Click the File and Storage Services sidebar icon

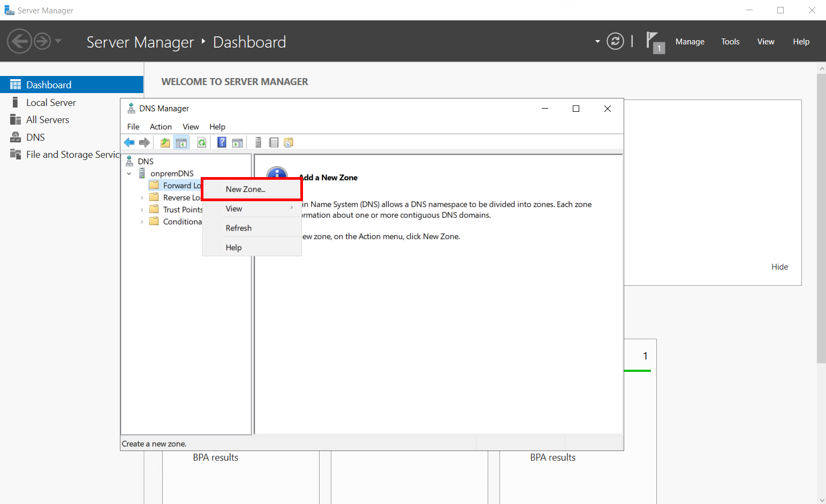click(x=16, y=154)
